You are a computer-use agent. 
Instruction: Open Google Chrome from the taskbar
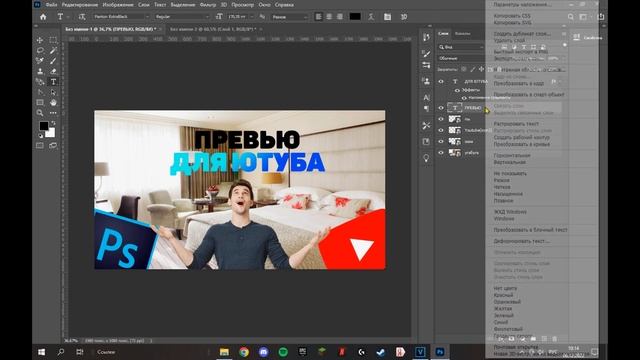pyautogui.click(x=244, y=352)
